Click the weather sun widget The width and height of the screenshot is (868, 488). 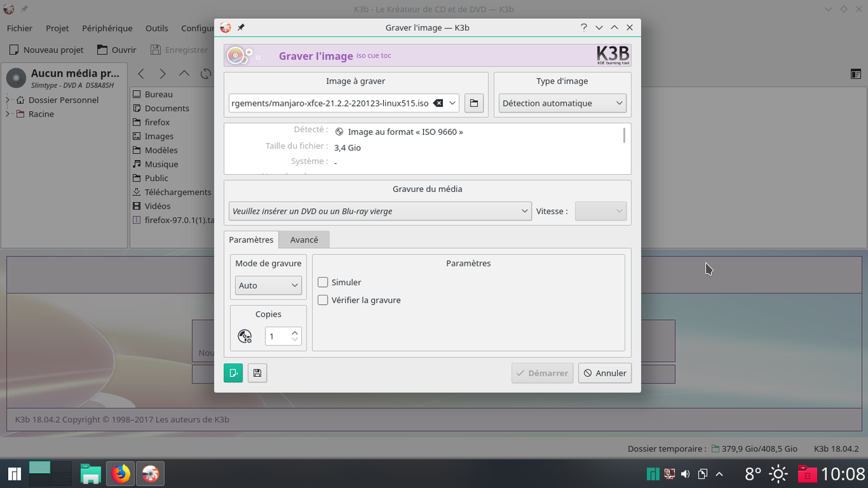778,474
